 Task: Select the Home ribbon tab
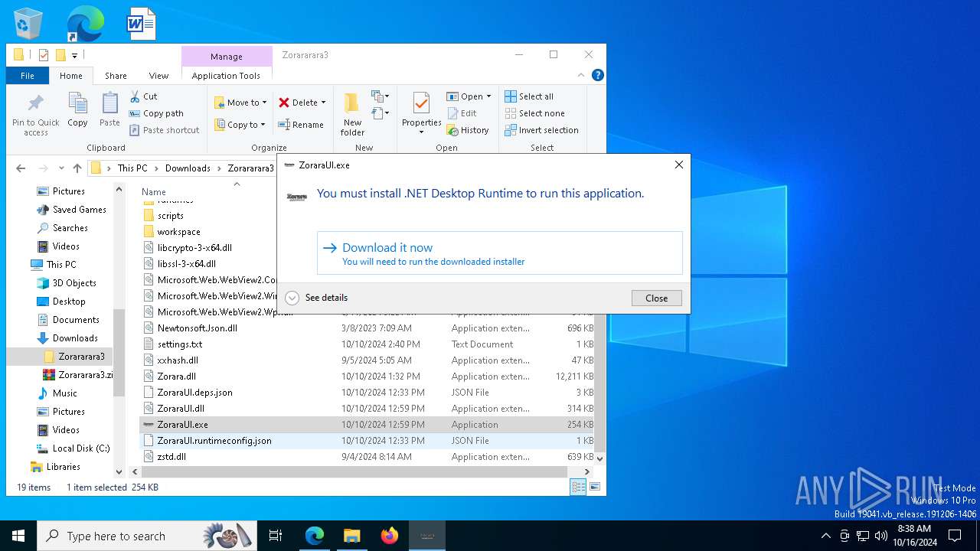tap(71, 76)
